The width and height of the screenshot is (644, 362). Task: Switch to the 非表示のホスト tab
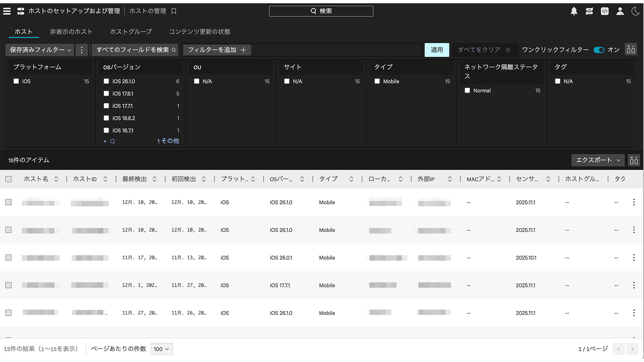coord(71,32)
